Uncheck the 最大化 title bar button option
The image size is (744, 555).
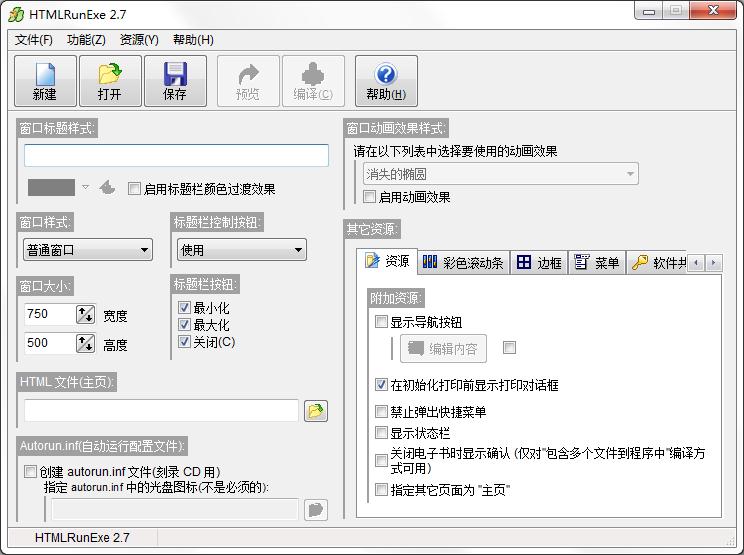click(x=184, y=324)
